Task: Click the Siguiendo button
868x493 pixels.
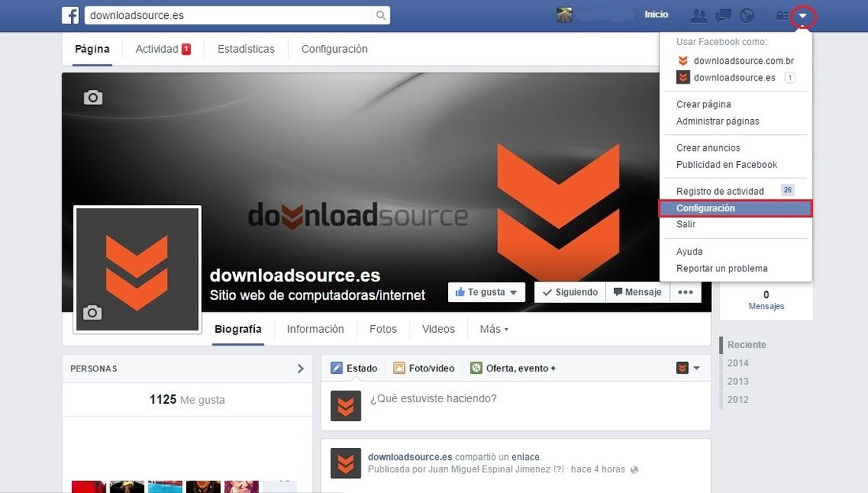Action: click(x=571, y=292)
